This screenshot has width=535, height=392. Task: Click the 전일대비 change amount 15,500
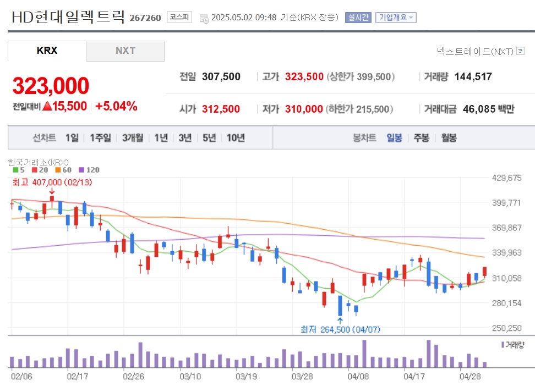pyautogui.click(x=69, y=106)
